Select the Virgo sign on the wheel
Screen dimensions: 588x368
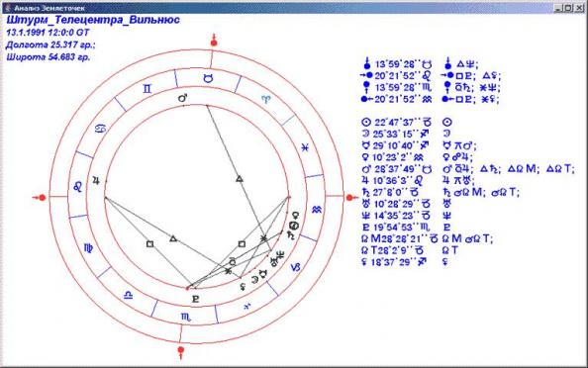click(x=88, y=248)
